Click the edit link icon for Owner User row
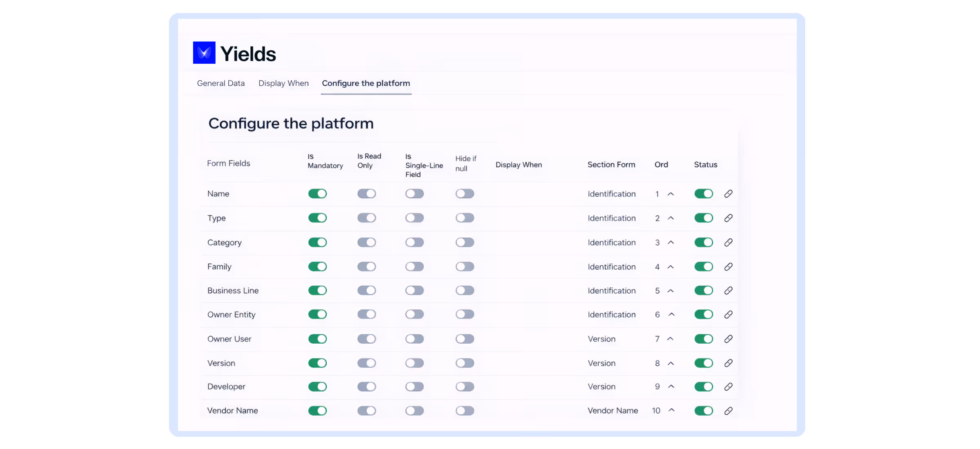This screenshot has width=980, height=449. click(728, 339)
